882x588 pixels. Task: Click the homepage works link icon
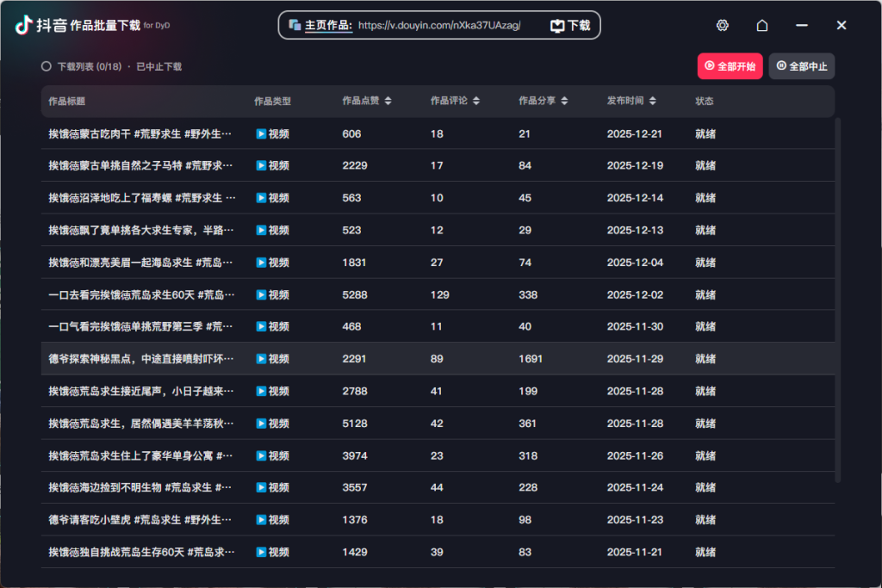tap(295, 26)
